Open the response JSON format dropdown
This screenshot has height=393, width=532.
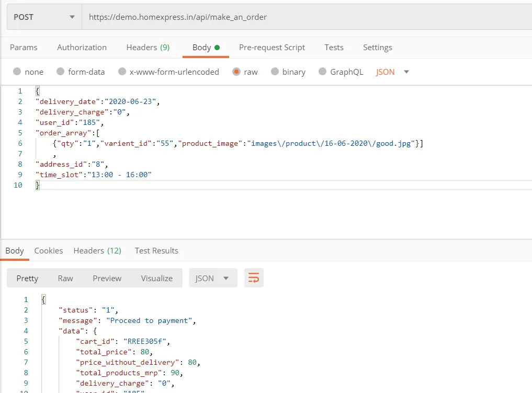click(212, 278)
